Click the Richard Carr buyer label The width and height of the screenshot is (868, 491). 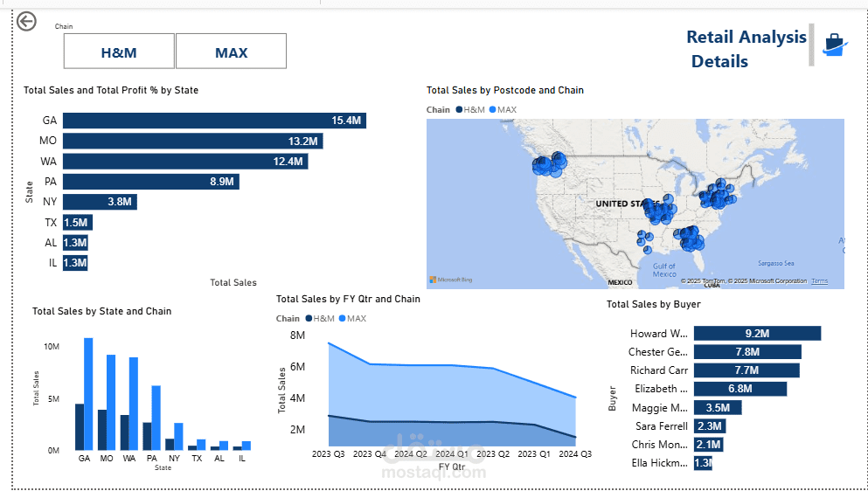659,370
